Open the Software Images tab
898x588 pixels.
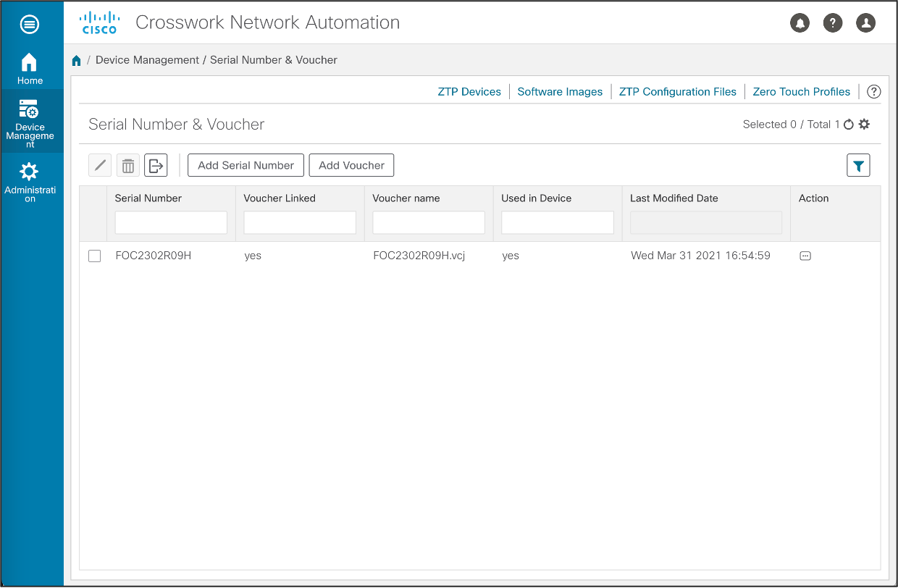[x=560, y=92]
